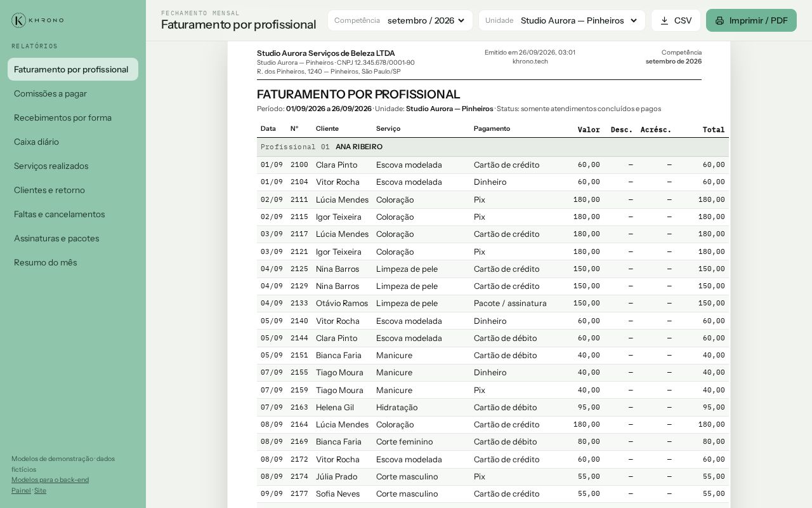
Task: Click order number 2163
Action: coord(299,407)
